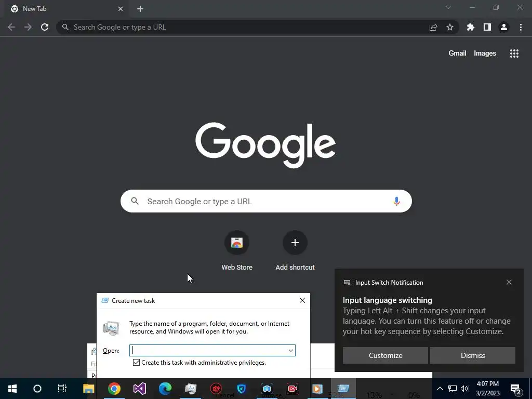Open Visual Studio from the taskbar
Viewport: 532px width, 399px height.
139,389
